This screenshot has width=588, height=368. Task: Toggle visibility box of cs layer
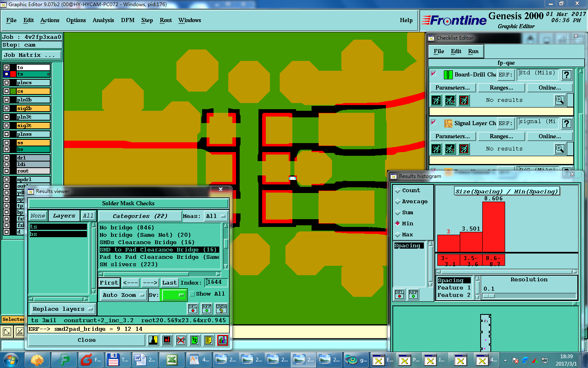pyautogui.click(x=7, y=91)
